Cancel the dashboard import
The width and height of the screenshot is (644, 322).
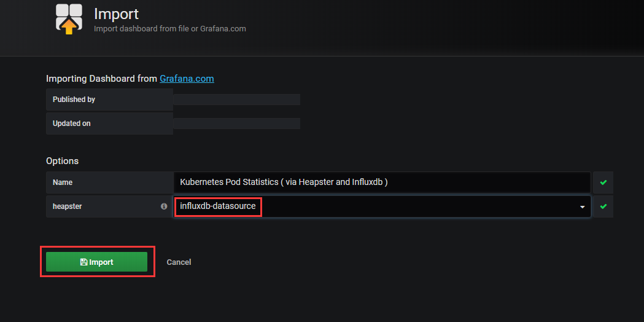(x=179, y=262)
